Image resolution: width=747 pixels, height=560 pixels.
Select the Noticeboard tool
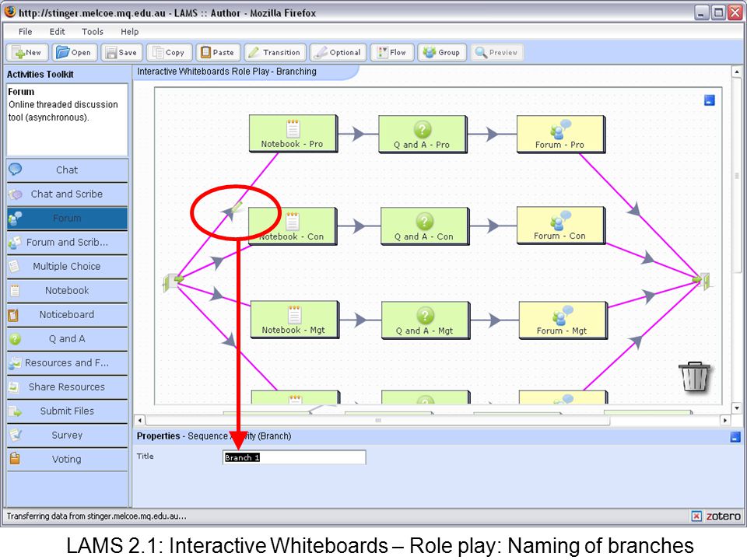tap(67, 315)
